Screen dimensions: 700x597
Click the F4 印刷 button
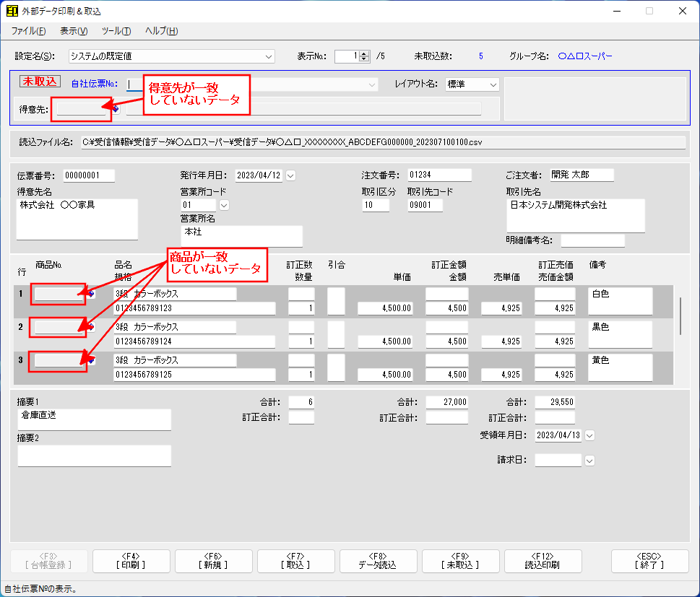click(131, 561)
